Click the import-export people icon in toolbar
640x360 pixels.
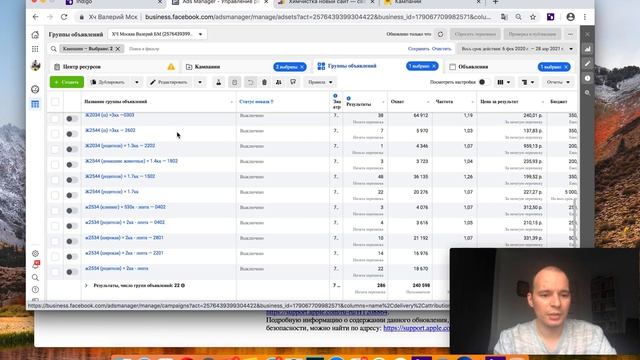coord(279,82)
